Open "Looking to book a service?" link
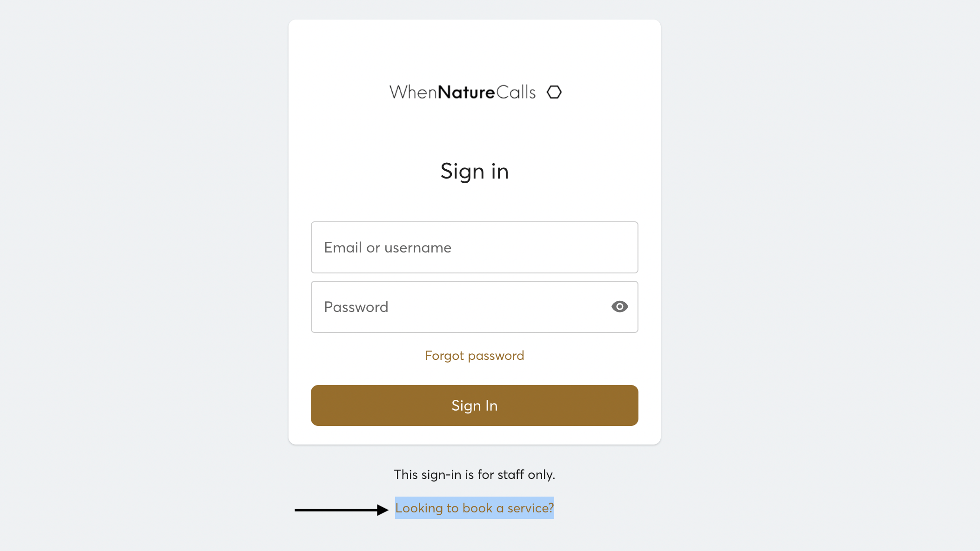This screenshot has height=551, width=980. 474,508
